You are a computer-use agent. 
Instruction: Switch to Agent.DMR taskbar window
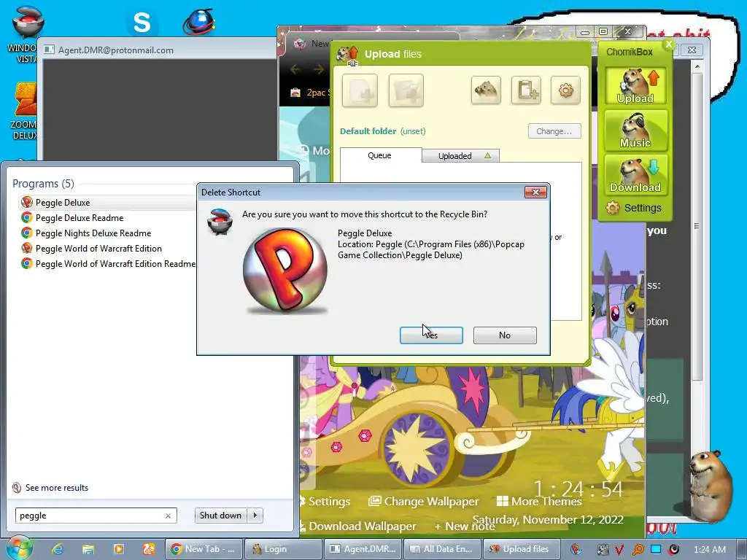(363, 549)
